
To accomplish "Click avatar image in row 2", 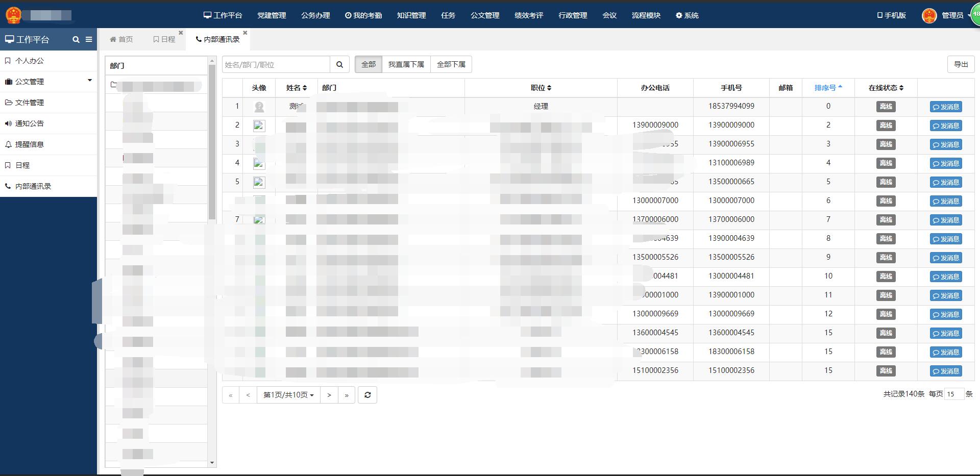I will [259, 126].
